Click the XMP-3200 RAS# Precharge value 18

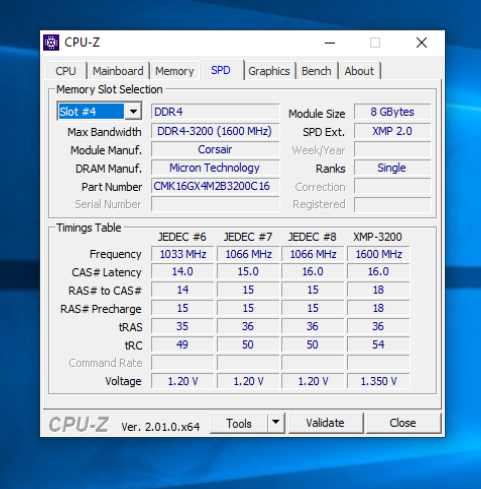coord(378,308)
